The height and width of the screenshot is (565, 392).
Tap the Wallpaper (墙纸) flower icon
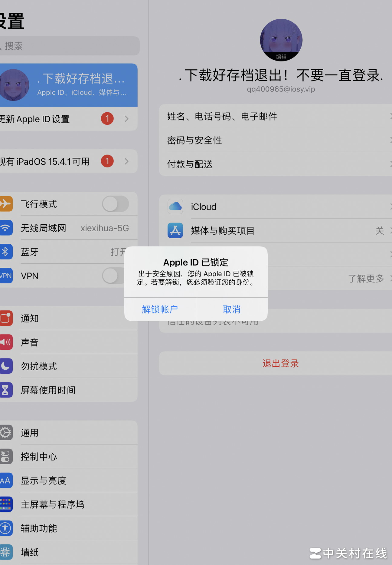[5, 552]
